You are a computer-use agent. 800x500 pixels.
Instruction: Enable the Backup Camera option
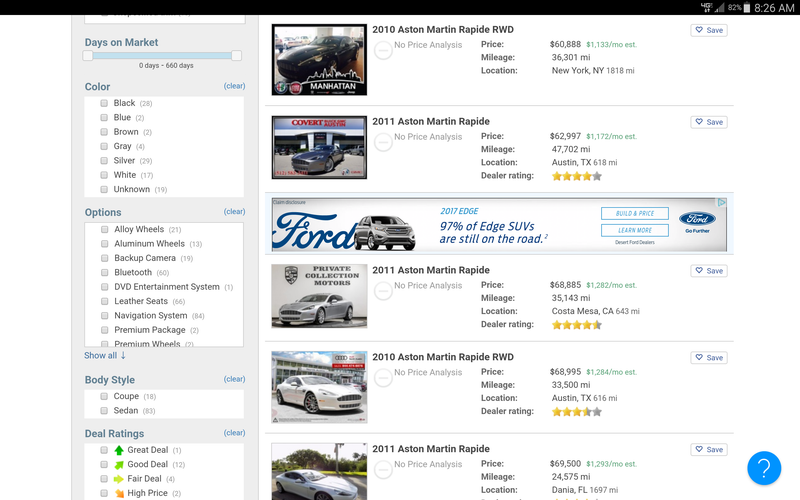(x=105, y=258)
